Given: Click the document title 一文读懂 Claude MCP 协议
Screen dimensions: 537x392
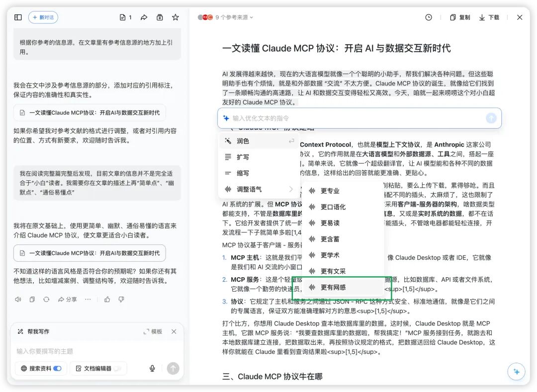Looking at the screenshot, I should tap(336, 48).
